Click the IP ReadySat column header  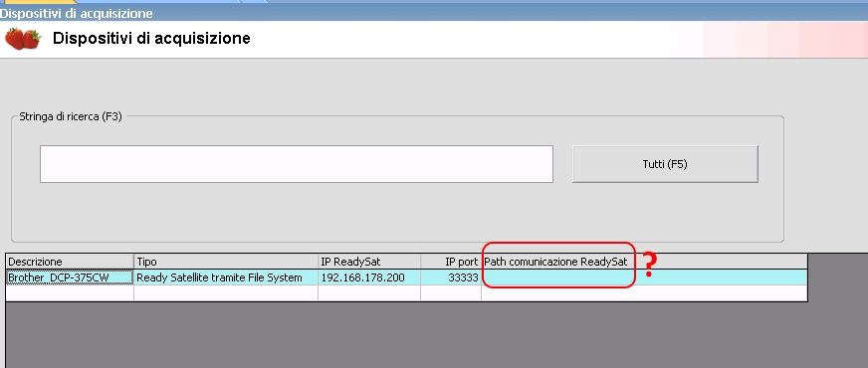pyautogui.click(x=369, y=262)
